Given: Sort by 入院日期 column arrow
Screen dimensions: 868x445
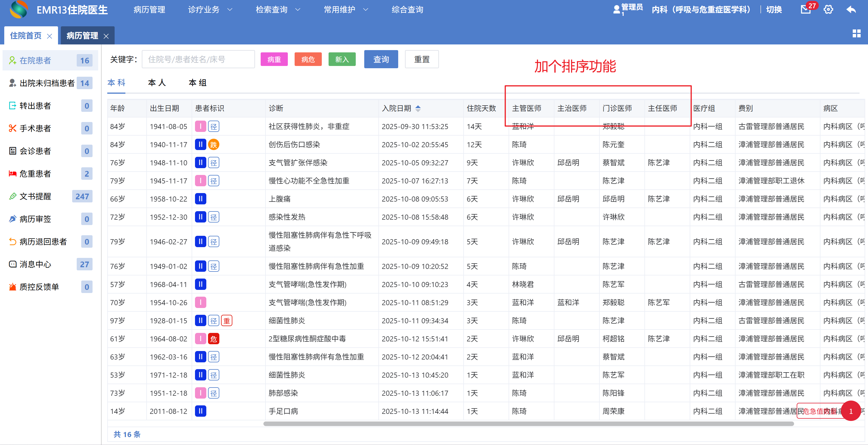Looking at the screenshot, I should click(418, 108).
